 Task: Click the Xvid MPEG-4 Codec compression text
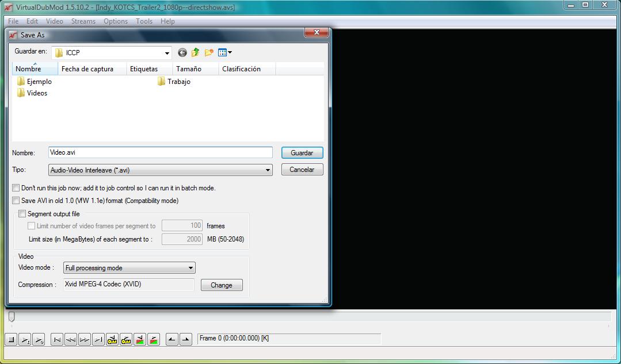pos(129,285)
